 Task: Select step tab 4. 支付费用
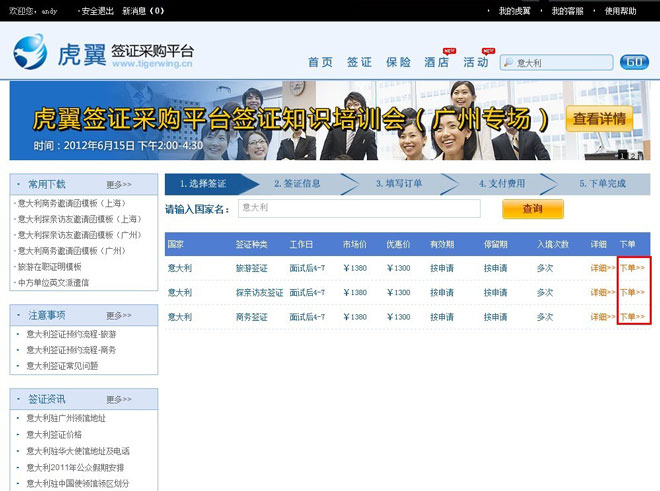coord(502,184)
